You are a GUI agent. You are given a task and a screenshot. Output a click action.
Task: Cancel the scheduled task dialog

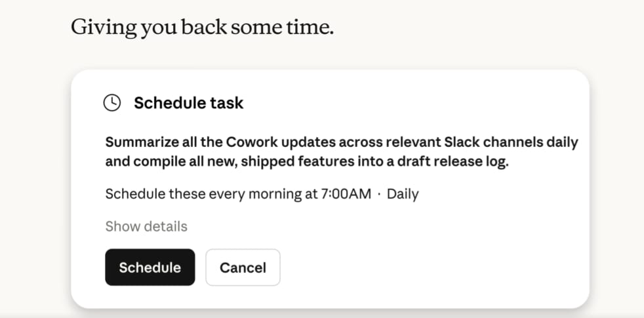pos(243,268)
